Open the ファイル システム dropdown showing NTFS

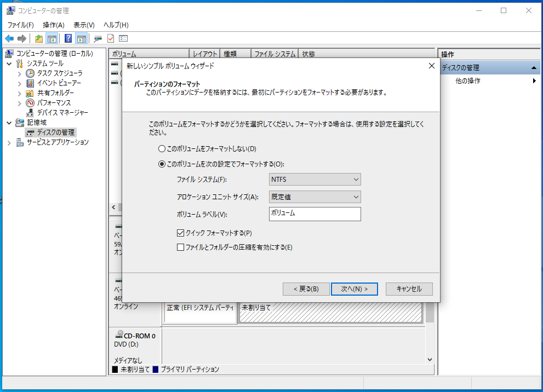[315, 179]
